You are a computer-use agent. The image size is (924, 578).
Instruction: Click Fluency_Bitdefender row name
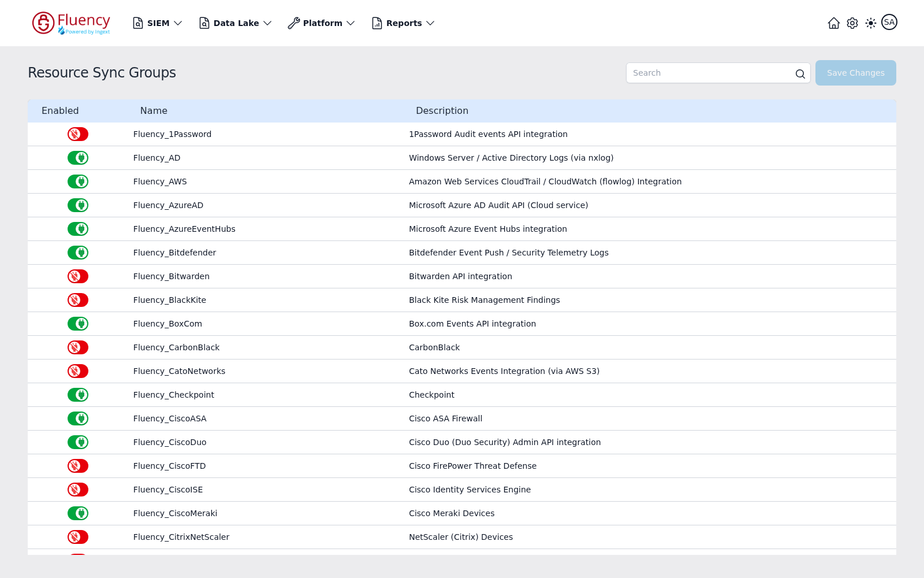(x=174, y=253)
